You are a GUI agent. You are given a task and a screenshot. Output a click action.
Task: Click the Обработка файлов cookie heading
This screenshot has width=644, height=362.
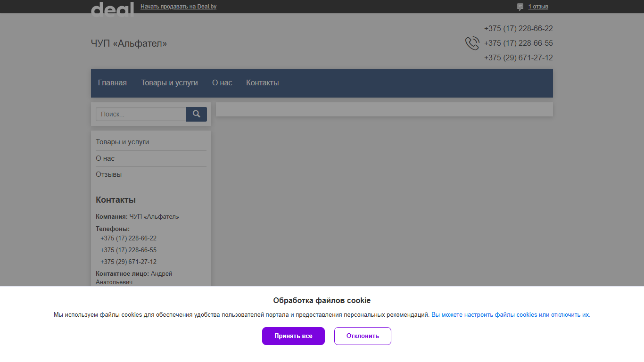coord(322,301)
